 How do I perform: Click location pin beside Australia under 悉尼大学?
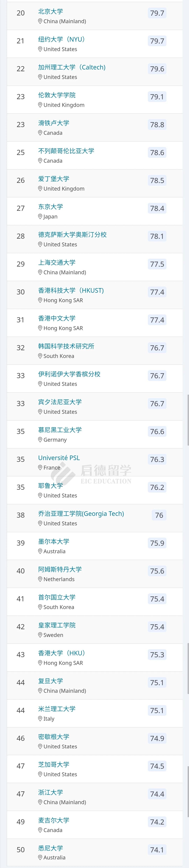tap(40, 857)
